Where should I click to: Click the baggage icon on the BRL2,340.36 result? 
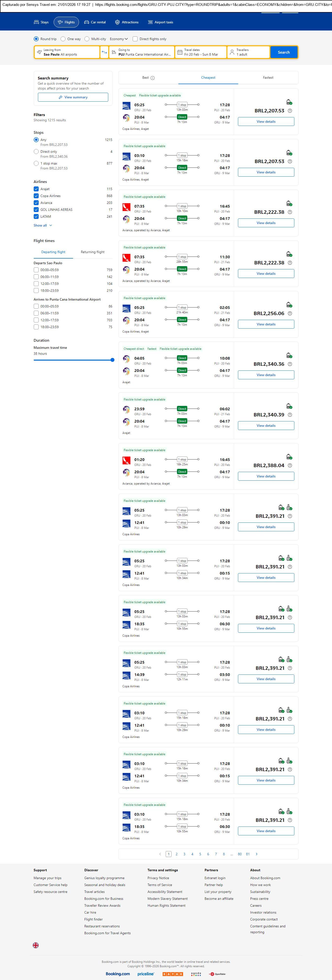coord(289,355)
